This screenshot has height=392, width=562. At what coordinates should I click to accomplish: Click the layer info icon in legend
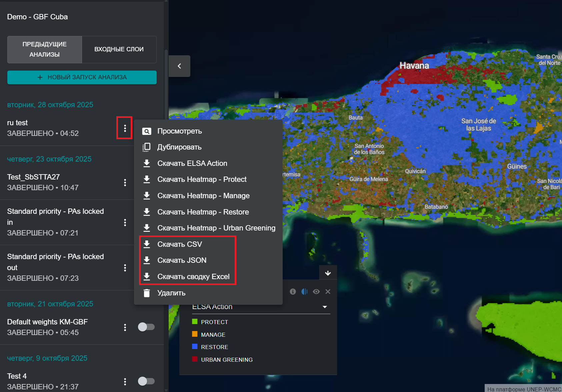(x=293, y=292)
